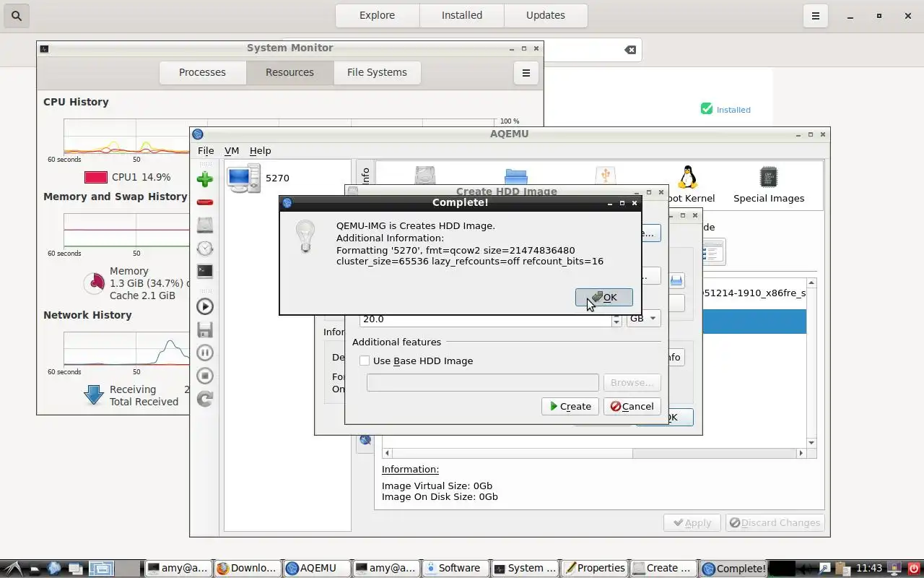Click the 20.0 size input field
The width and height of the screenshot is (924, 578).
[x=485, y=319]
